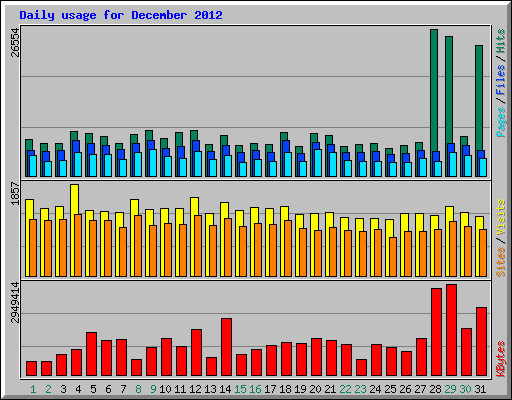Click day number "17" on the axis

point(270,389)
